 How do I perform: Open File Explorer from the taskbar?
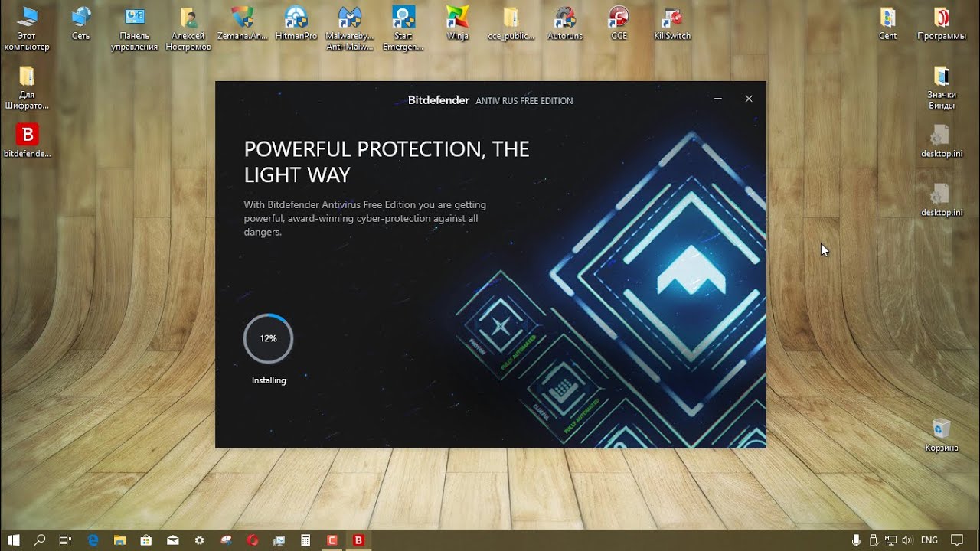tap(120, 540)
